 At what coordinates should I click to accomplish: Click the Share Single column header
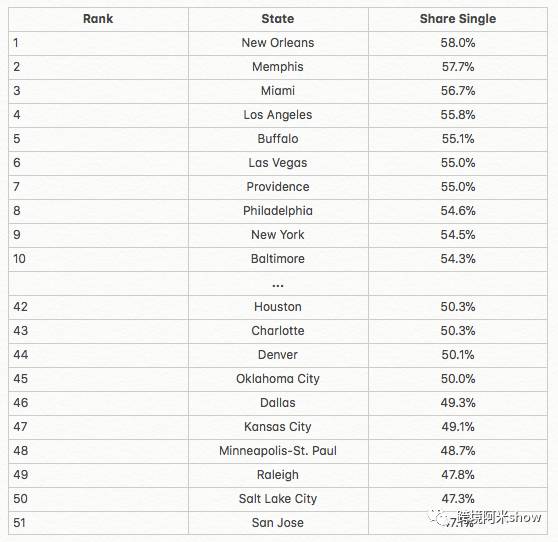click(458, 19)
